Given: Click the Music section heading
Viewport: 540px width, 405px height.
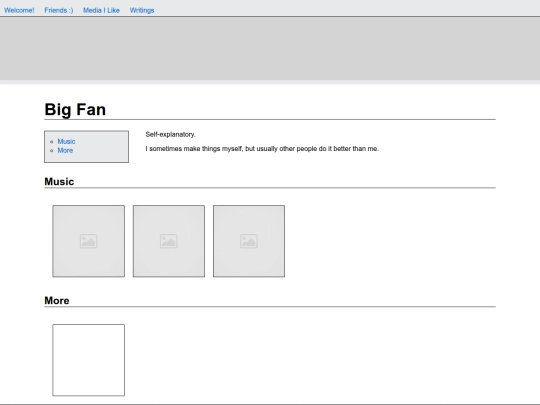Looking at the screenshot, I should tap(59, 181).
